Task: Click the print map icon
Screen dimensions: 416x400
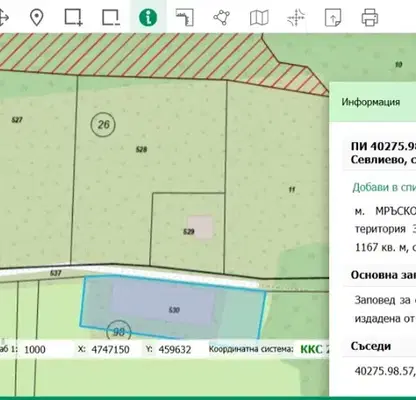Action: tap(370, 17)
